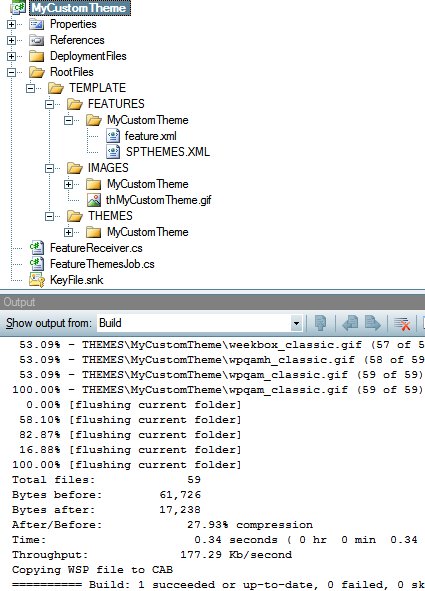Select the TEMPLATE folder label
This screenshot has height=591, width=425.
pos(97,88)
